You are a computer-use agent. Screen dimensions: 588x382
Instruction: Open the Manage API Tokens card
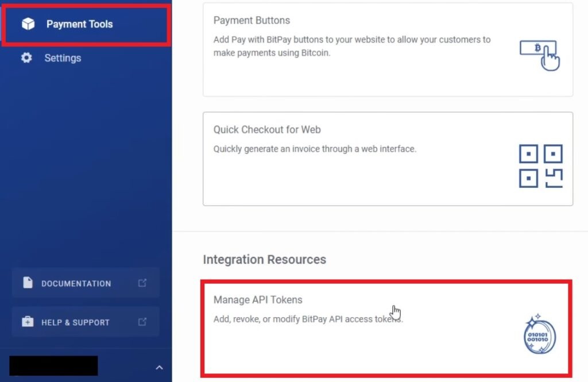tap(386, 329)
